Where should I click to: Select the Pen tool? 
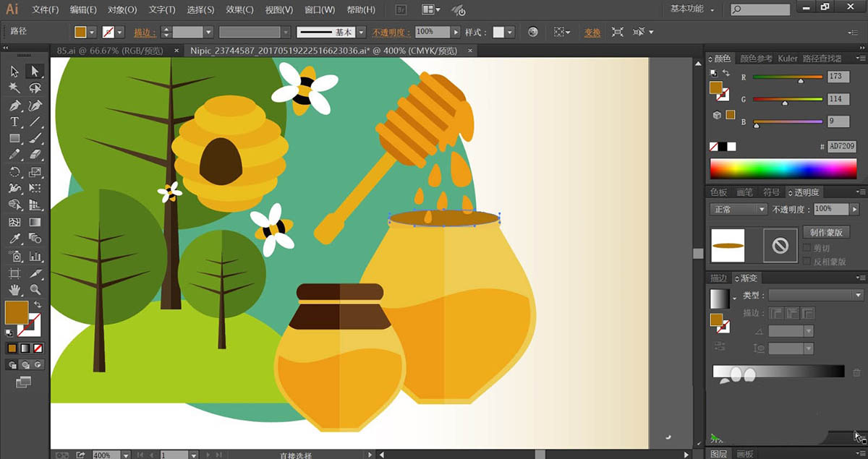tap(14, 106)
